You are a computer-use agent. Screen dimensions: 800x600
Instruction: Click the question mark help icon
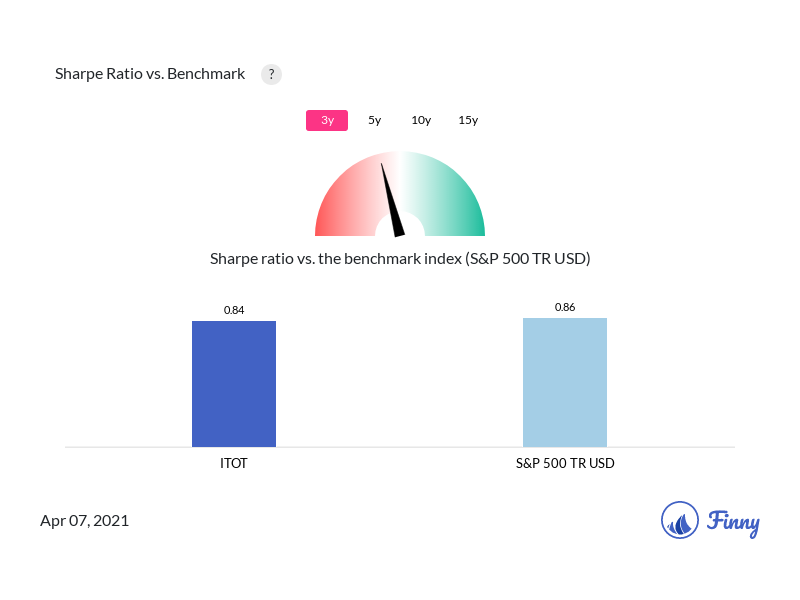point(271,74)
